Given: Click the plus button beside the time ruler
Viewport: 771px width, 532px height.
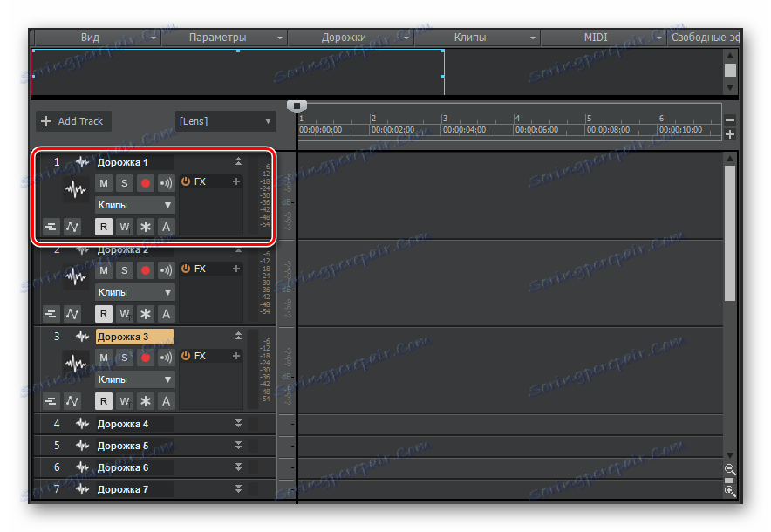Looking at the screenshot, I should pos(730,134).
